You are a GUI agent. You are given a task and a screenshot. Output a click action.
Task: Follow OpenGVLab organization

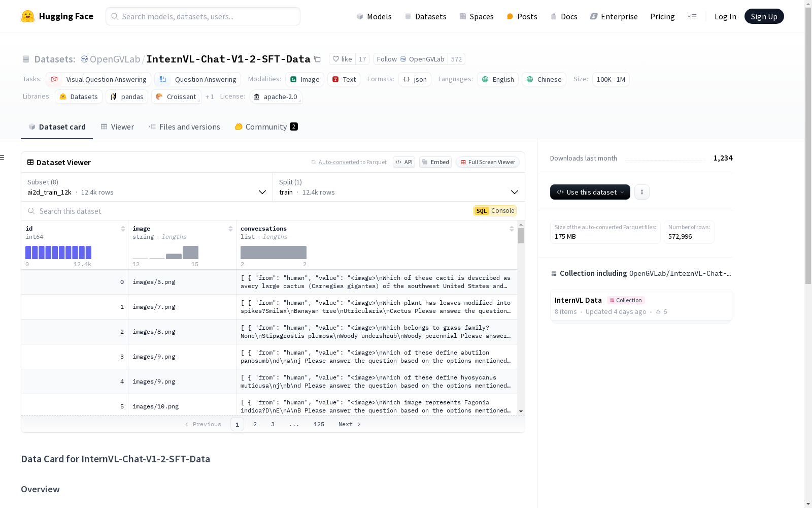tap(411, 59)
